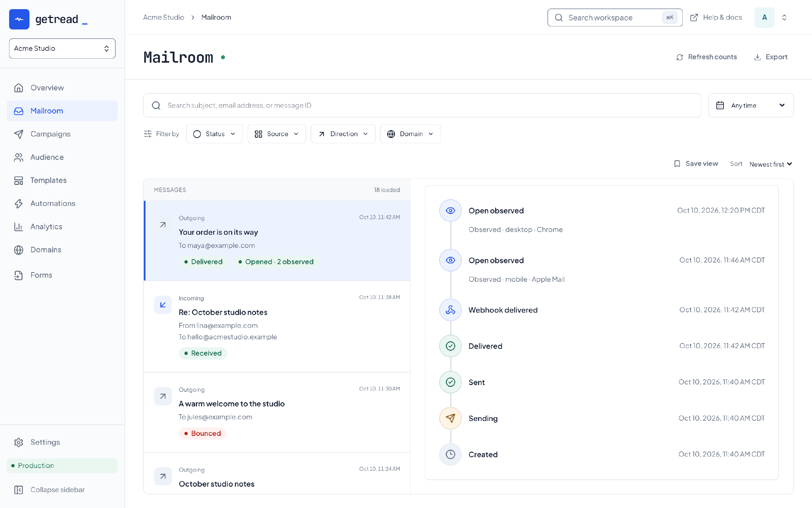The height and width of the screenshot is (508, 812).
Task: Click the Created clock icon
Action: (450, 454)
